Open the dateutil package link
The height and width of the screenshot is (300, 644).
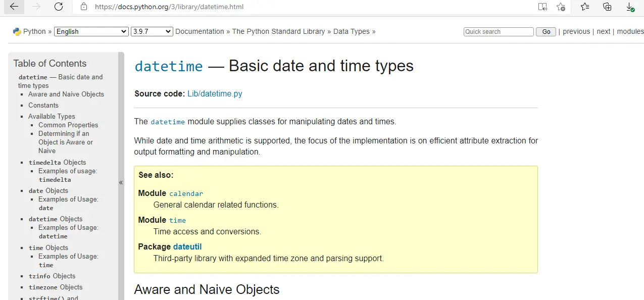coord(187,246)
